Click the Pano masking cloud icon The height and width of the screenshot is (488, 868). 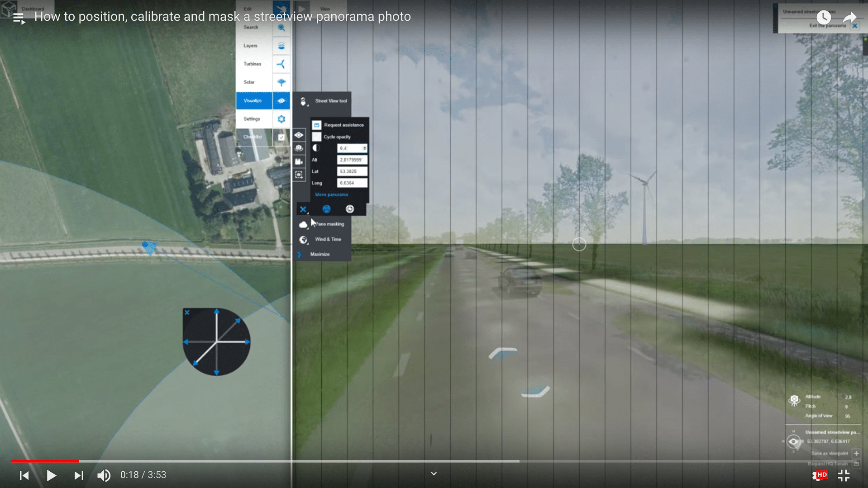pos(303,224)
